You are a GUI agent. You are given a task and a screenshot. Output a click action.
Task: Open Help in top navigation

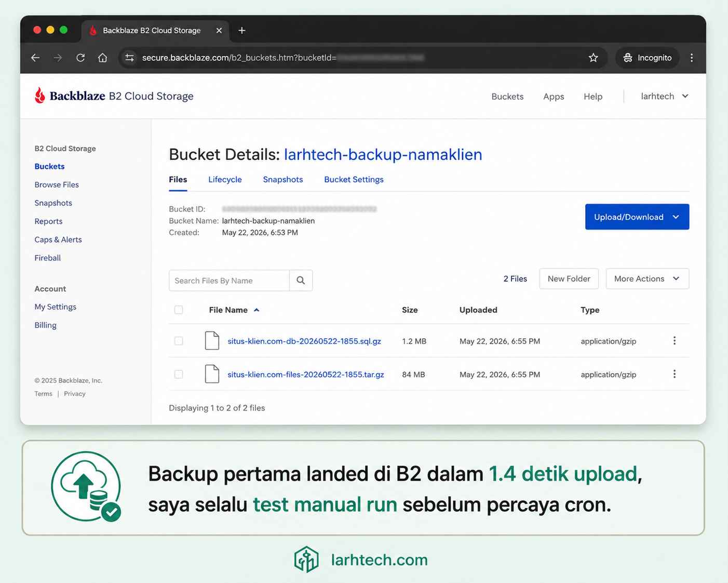tap(593, 97)
